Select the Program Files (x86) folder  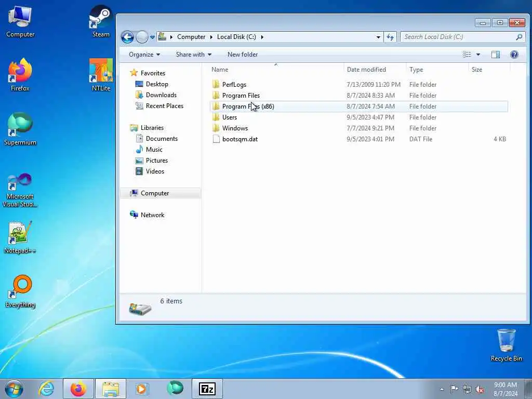coord(358,106)
